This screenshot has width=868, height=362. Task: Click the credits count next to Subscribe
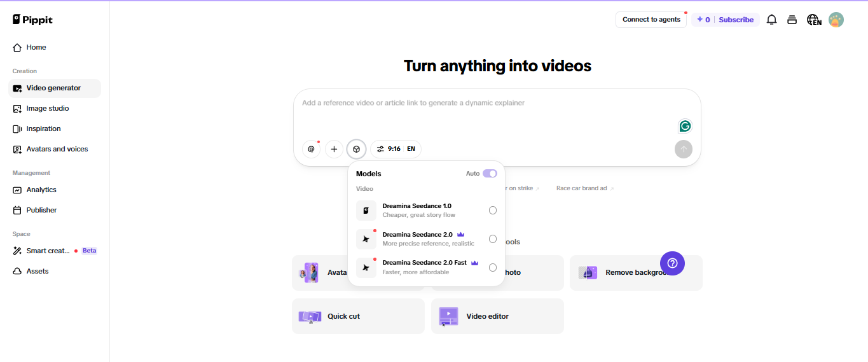click(703, 20)
